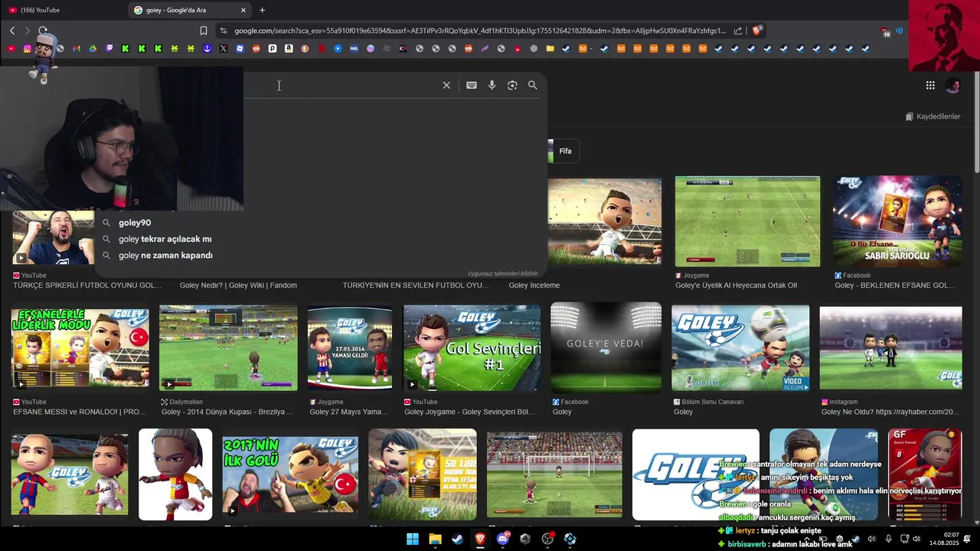Click title Goley Nedir? | Goley Wiki | Fandom
The width and height of the screenshot is (980, 551).
[x=238, y=285]
